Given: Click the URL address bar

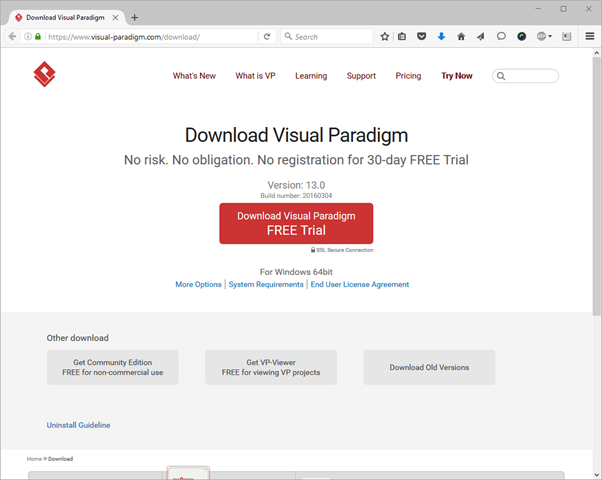Looking at the screenshot, I should click(x=152, y=37).
